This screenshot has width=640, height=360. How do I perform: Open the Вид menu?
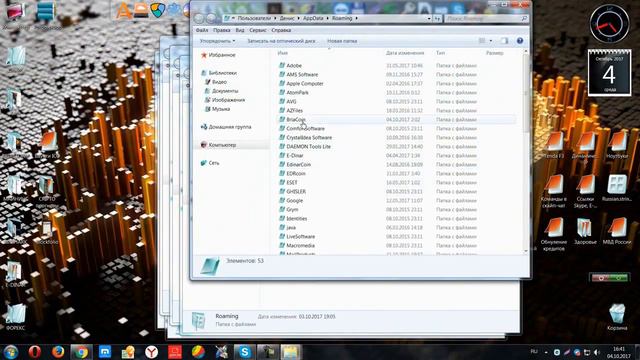(x=240, y=30)
